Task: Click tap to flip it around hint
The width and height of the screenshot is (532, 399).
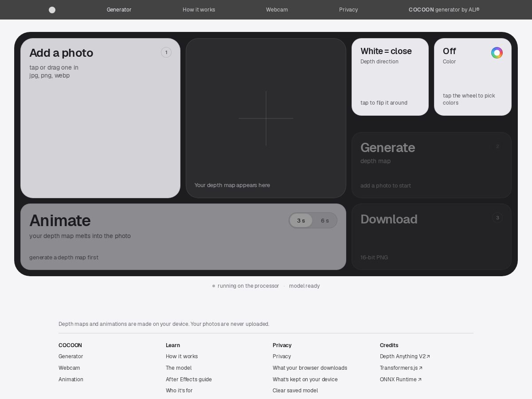Action: (384, 103)
